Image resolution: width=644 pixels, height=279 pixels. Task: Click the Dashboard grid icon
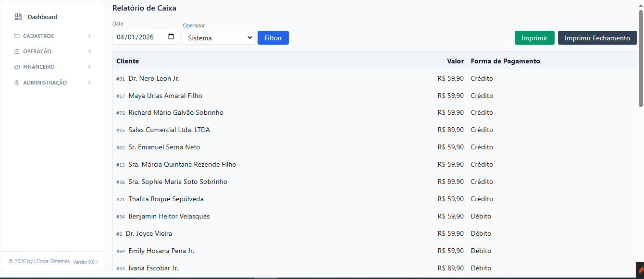(18, 17)
